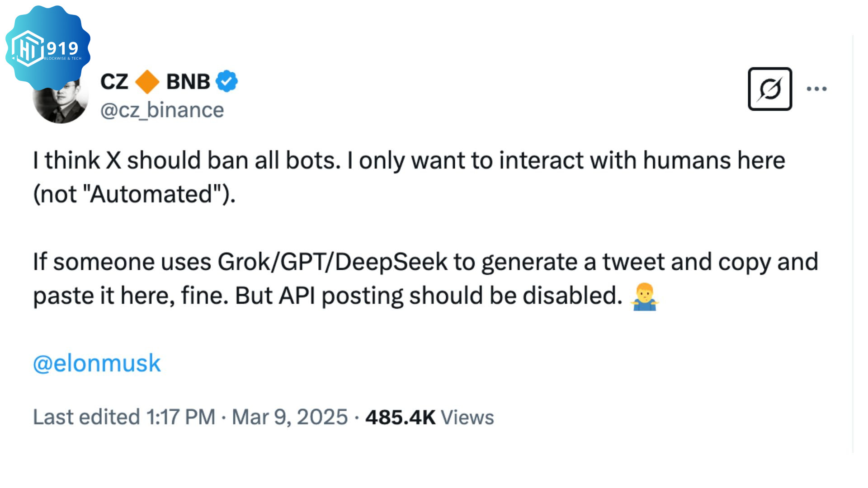Click the word "Automated" in the tweet
The image size is (868, 488).
click(151, 194)
